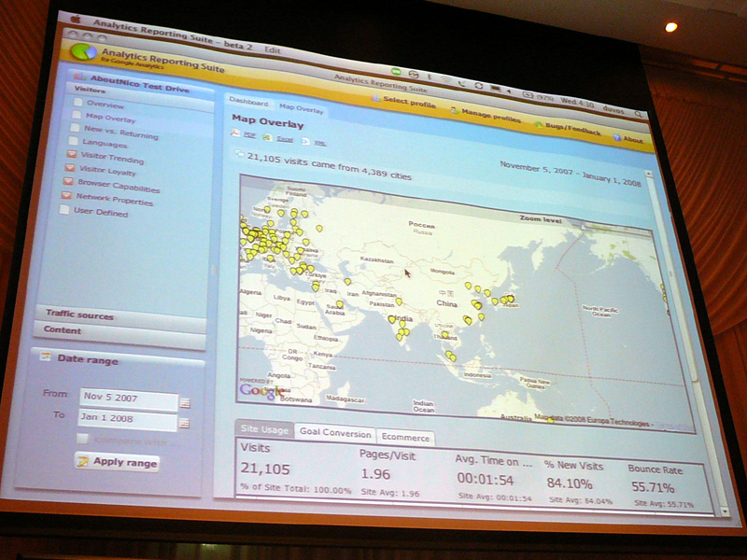Screen dimensions: 747x560
Task: Click the Time Machine clock menu bar icon
Action: [x=413, y=74]
